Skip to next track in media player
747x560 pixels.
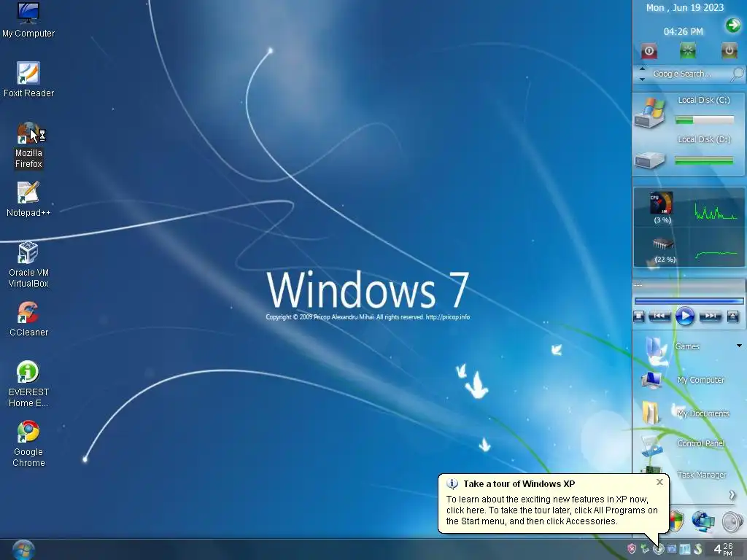[x=711, y=316]
